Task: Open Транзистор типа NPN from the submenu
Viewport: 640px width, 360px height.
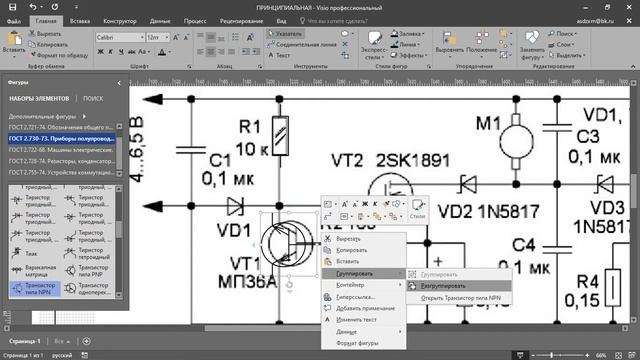Action: [x=459, y=298]
